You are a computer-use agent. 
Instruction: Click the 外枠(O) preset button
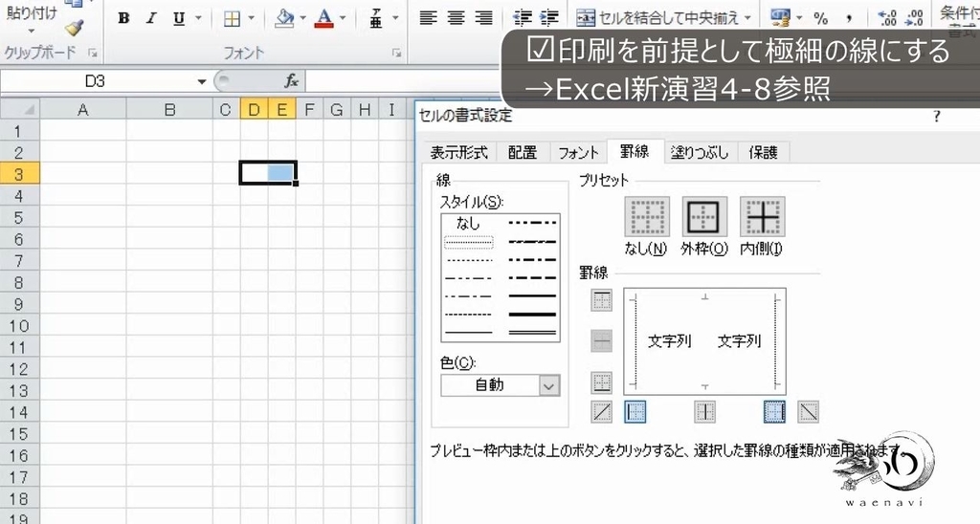[704, 217]
